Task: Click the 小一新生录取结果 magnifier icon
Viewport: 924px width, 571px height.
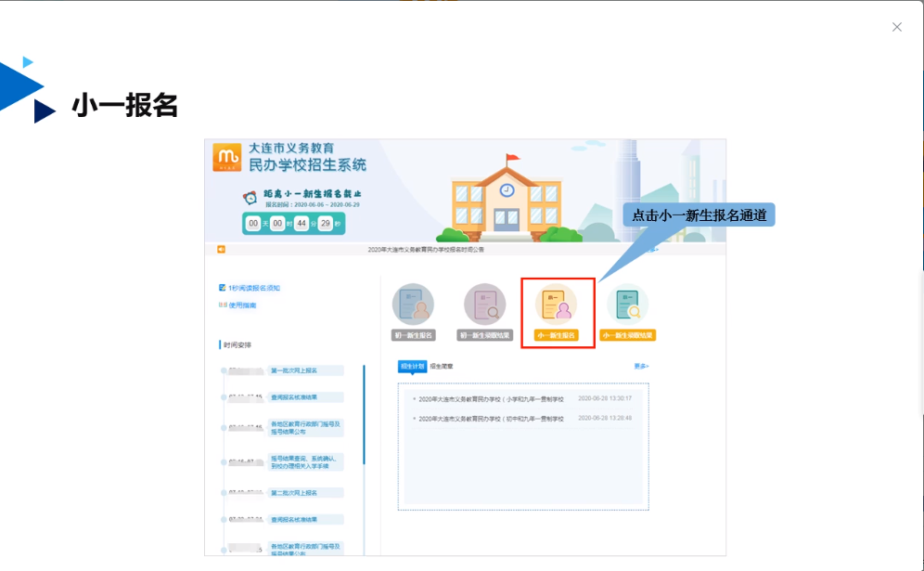Action: (x=628, y=304)
